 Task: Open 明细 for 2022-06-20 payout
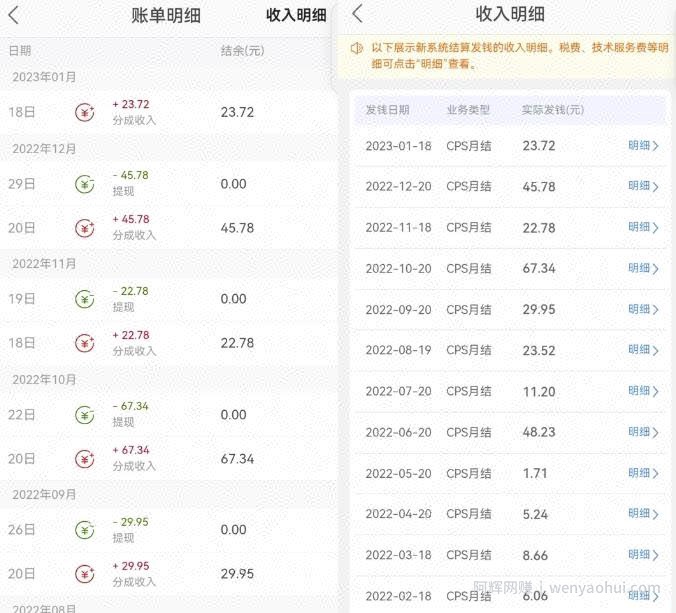click(643, 432)
